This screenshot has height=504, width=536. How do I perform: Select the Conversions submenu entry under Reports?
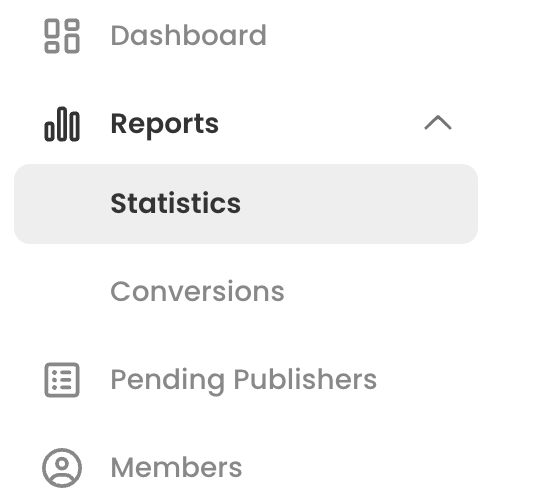point(198,292)
